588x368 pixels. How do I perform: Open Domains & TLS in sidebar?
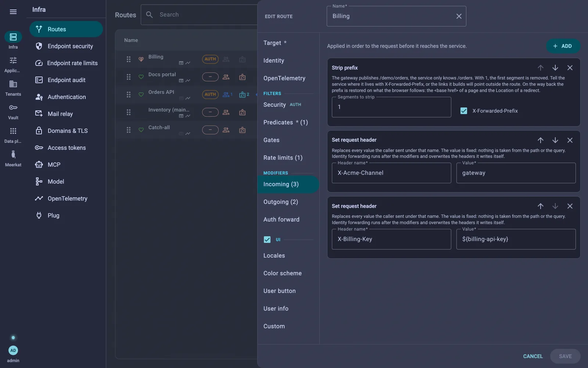pos(66,131)
